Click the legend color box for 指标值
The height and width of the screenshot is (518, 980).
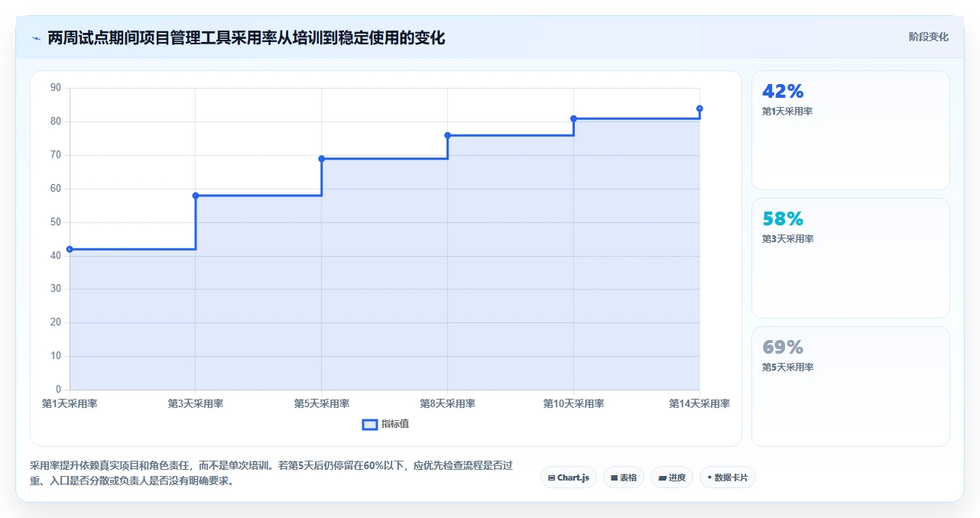point(370,424)
